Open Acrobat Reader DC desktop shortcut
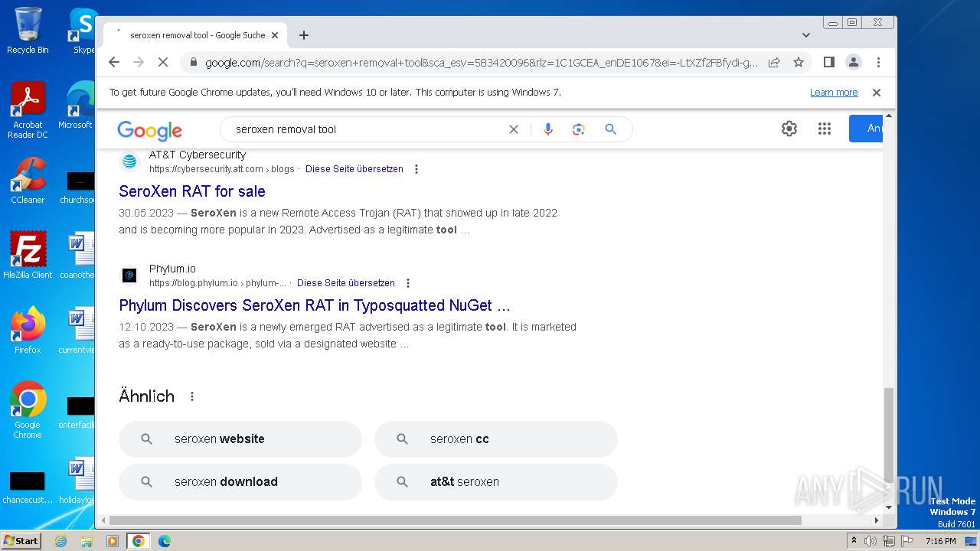 (x=28, y=110)
